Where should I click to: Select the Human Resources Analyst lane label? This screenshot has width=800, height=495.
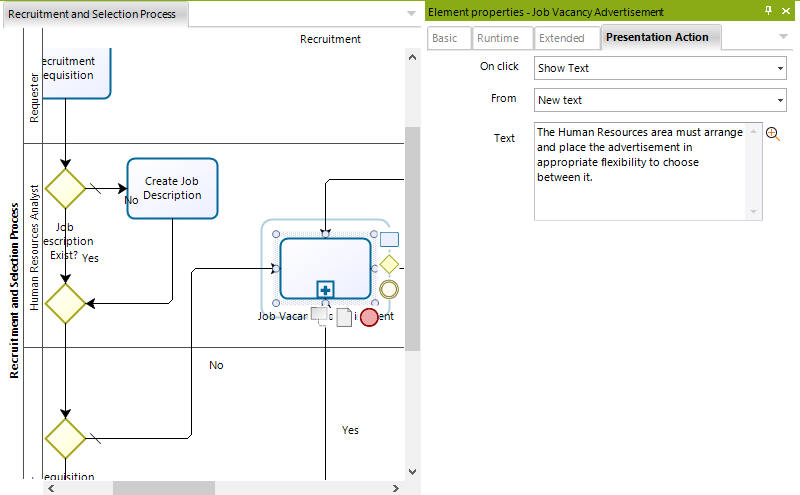point(34,248)
